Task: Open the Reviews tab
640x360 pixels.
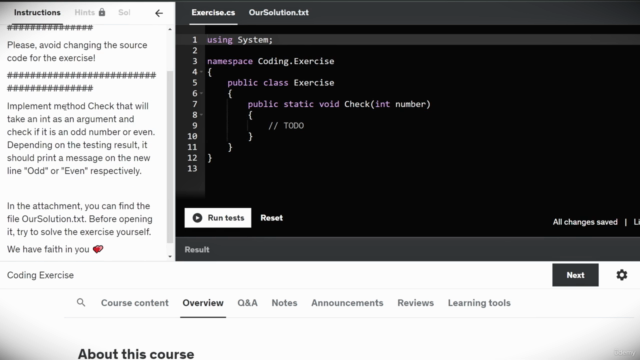Action: point(416,303)
